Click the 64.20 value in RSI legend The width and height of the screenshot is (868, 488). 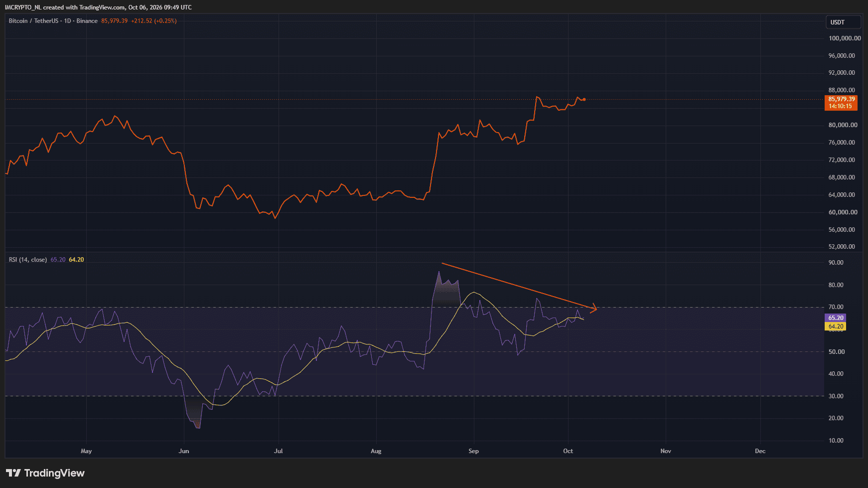(76, 260)
